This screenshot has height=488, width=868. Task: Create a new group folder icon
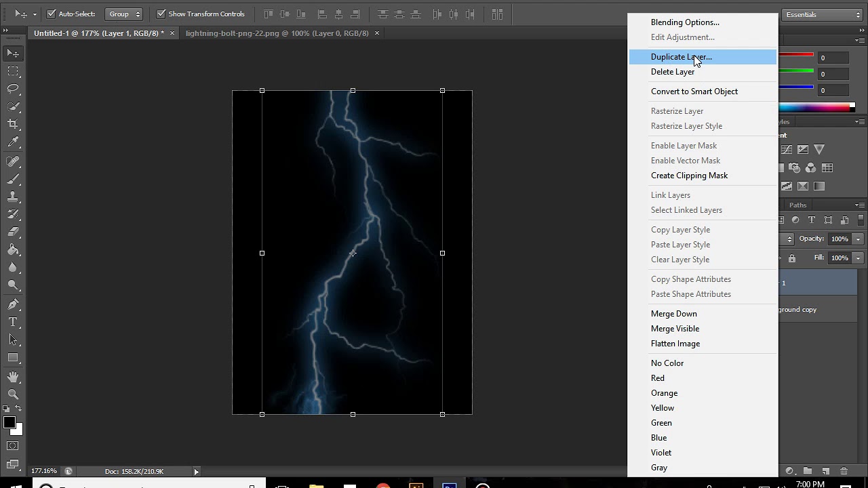coord(807,471)
